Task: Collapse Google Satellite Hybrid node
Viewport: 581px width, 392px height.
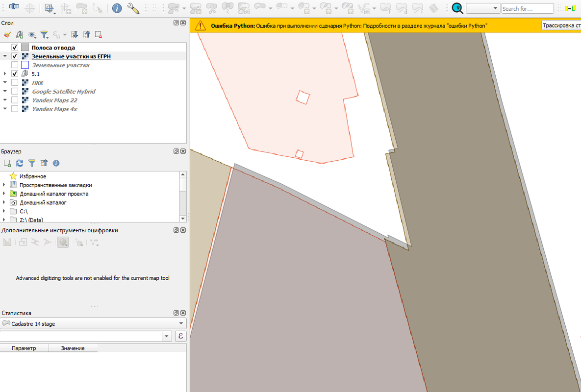Action: 5,92
